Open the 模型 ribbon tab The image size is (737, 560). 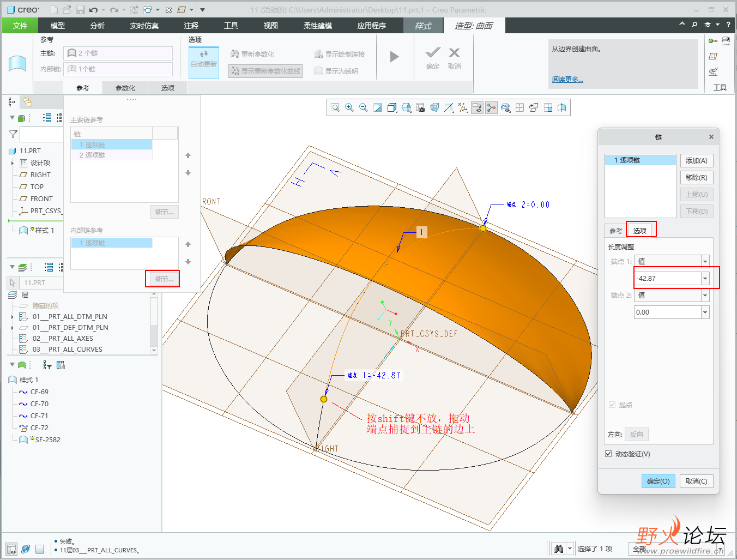click(x=58, y=26)
